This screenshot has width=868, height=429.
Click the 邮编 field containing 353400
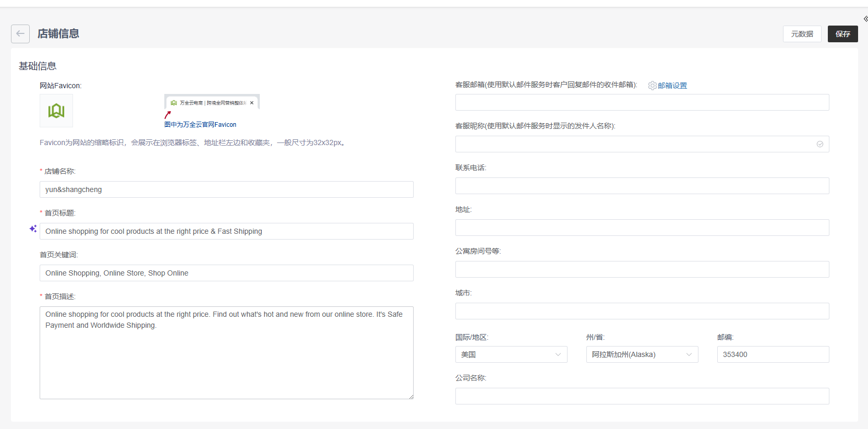click(x=773, y=354)
